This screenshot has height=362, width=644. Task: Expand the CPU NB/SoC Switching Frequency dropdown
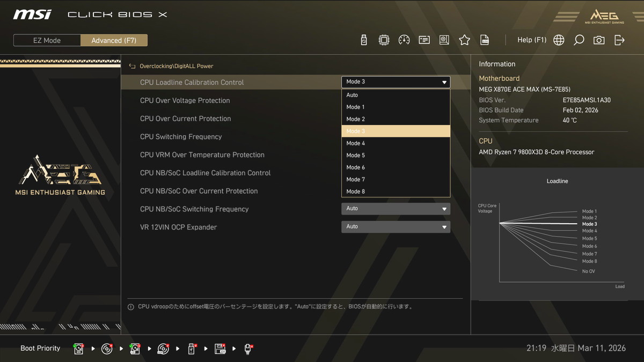point(396,209)
